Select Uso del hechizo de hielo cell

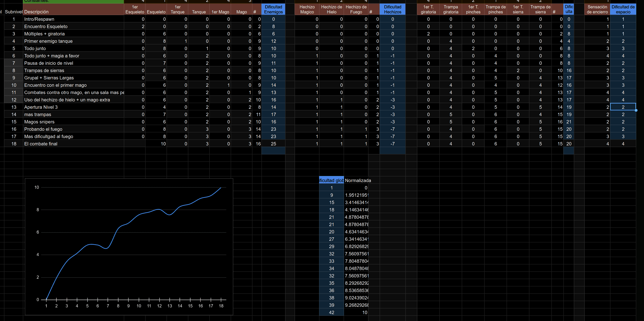click(73, 100)
